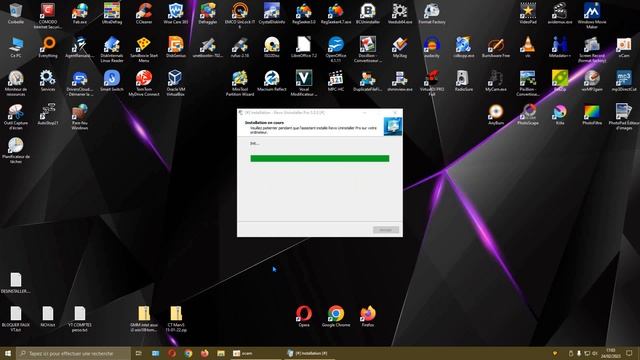
Task: Launch Smart Switch desktop icon
Action: 111,80
